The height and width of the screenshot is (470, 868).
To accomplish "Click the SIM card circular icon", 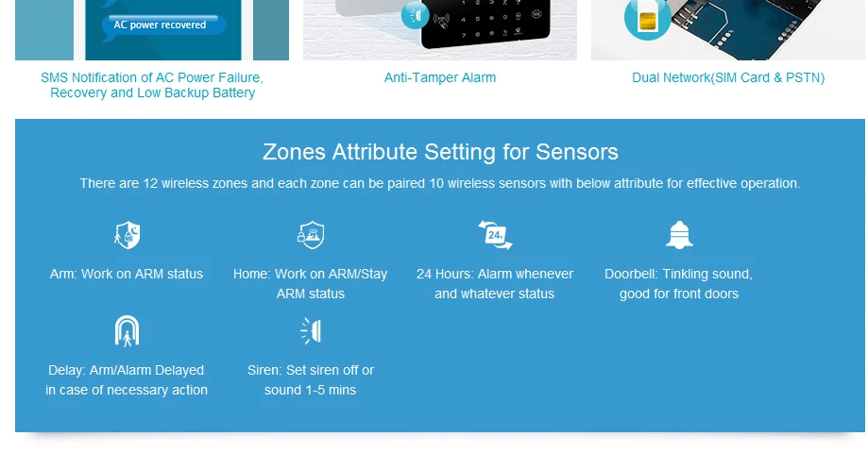I will point(647,20).
